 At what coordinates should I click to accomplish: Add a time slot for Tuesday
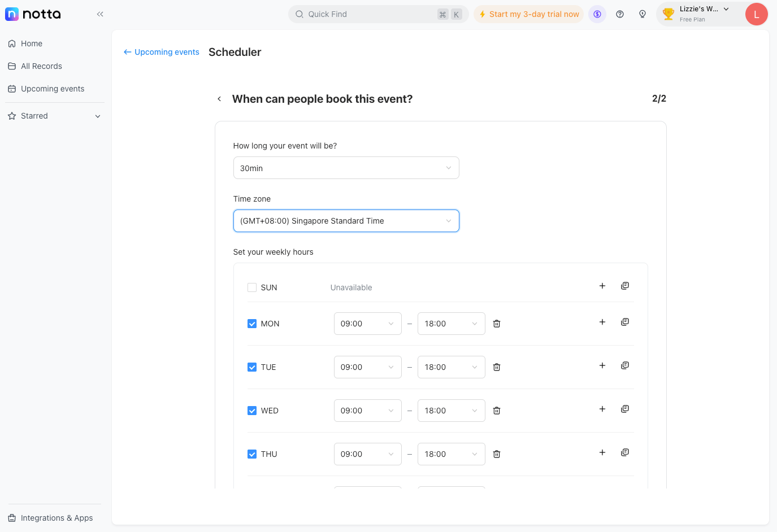(602, 365)
